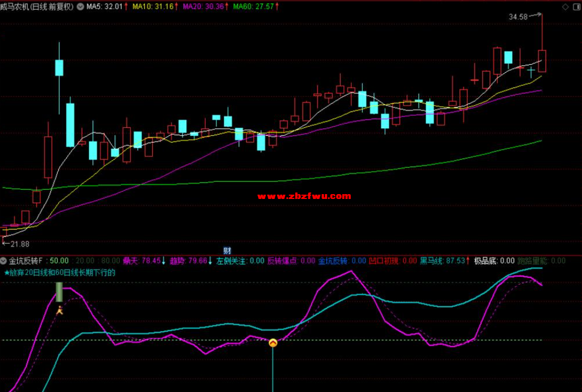The height and width of the screenshot is (392, 582).
Task: Select the green MA60 legend label
Action: [253, 7]
